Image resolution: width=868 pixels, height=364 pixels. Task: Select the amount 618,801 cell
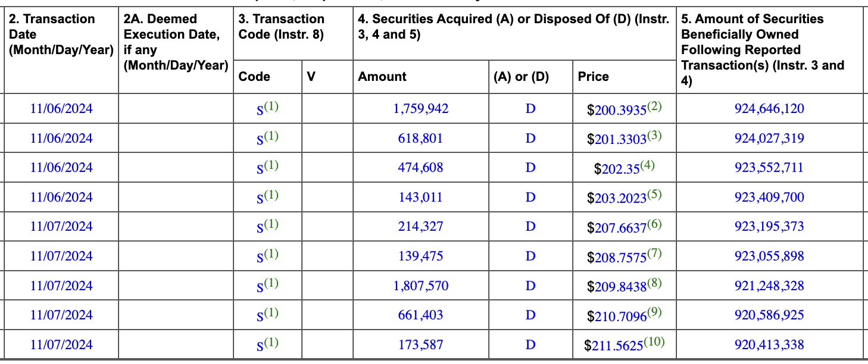pos(420,139)
